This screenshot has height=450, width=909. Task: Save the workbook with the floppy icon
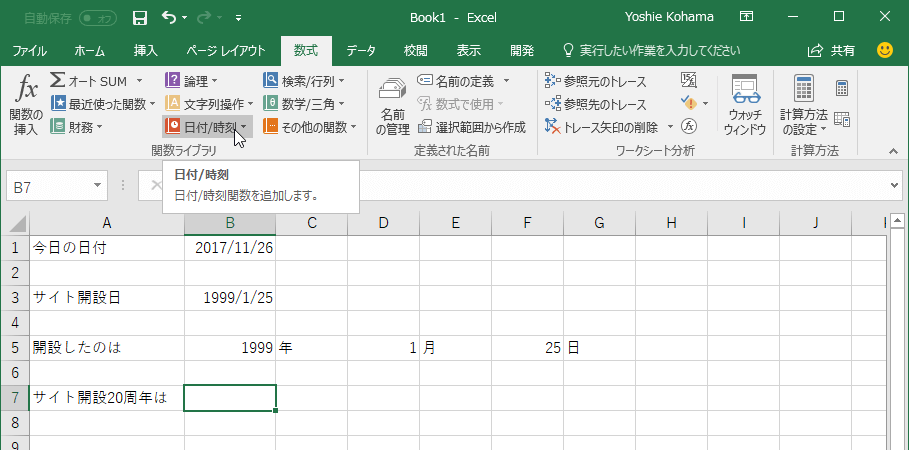click(140, 17)
